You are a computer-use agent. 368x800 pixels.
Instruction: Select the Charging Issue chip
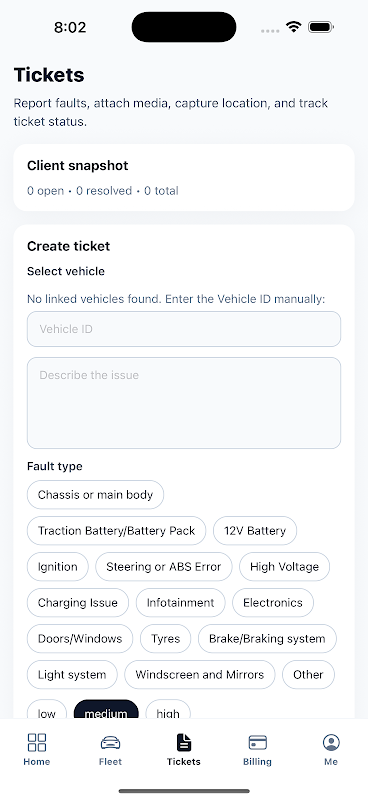[78, 603]
